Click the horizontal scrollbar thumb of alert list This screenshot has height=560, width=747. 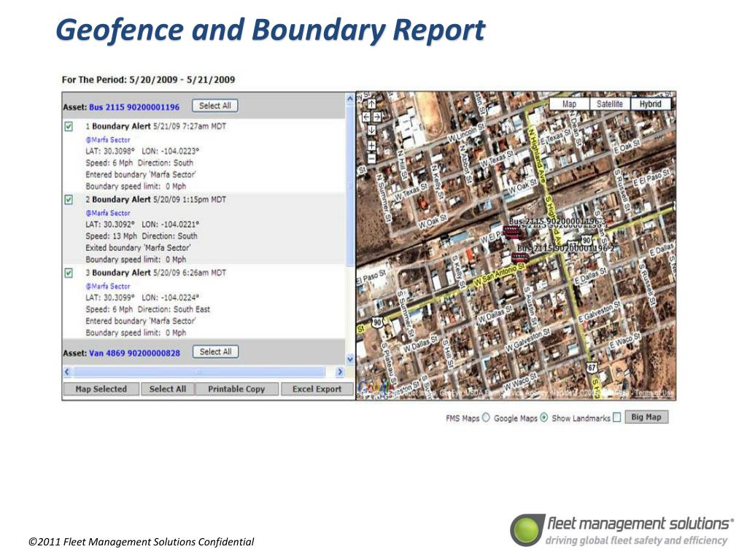click(x=199, y=372)
